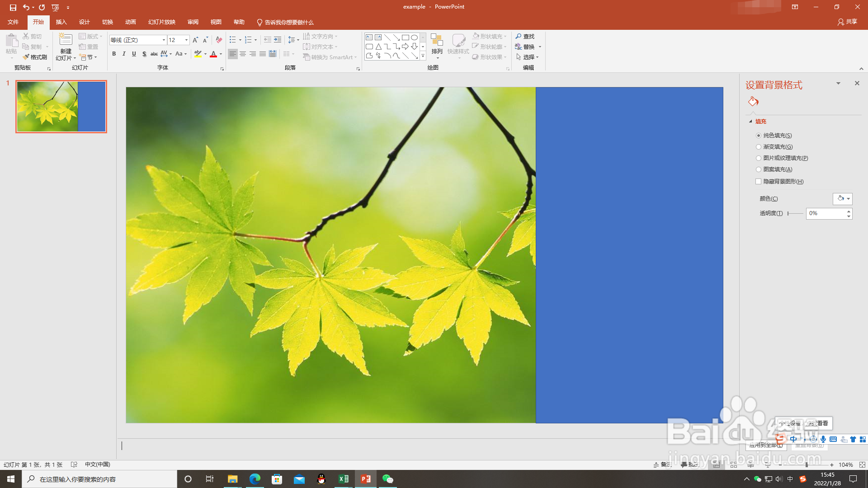Click the Underline text icon
The width and height of the screenshot is (868, 488).
[x=134, y=54]
